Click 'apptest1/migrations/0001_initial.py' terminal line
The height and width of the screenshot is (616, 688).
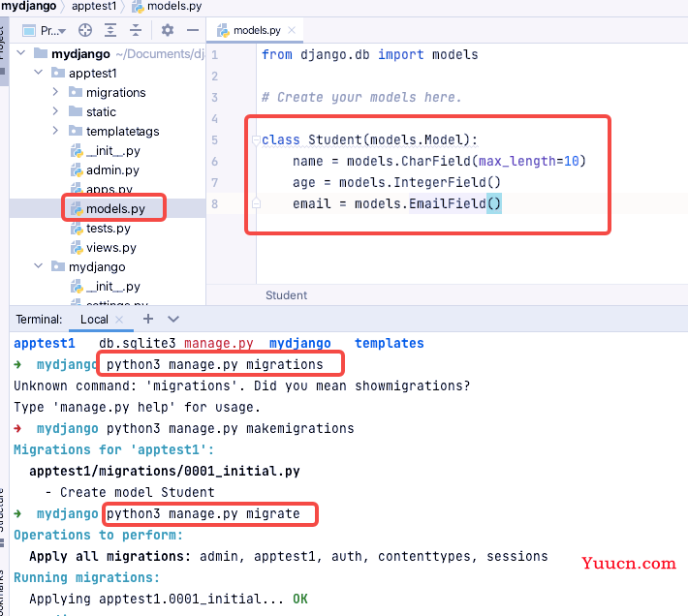pyautogui.click(x=165, y=472)
